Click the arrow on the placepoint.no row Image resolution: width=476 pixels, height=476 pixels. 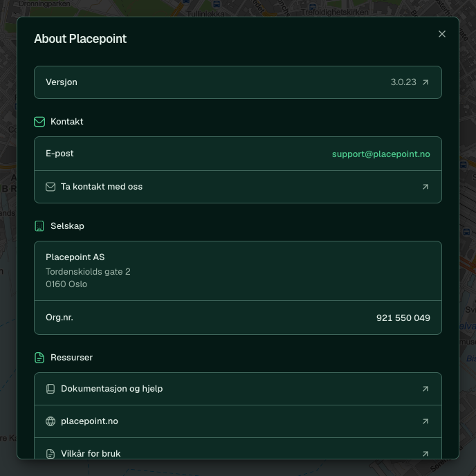tap(425, 421)
